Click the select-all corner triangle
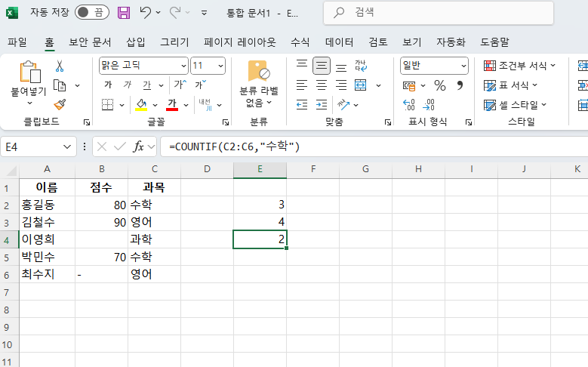 11,171
